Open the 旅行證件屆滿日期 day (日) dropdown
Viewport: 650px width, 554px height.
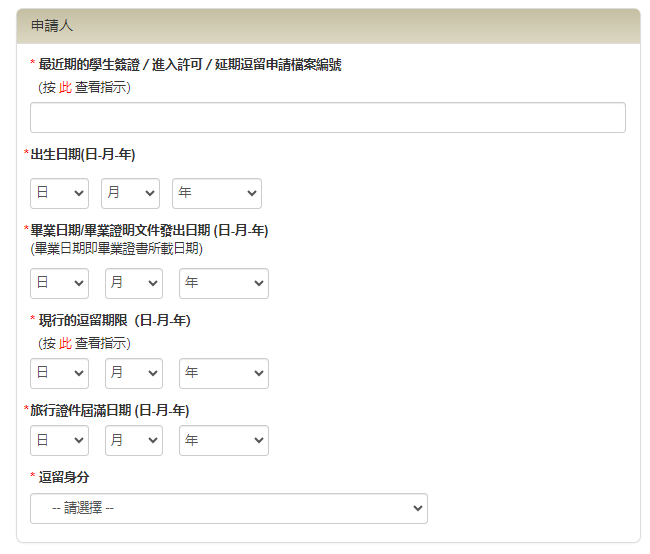point(59,440)
